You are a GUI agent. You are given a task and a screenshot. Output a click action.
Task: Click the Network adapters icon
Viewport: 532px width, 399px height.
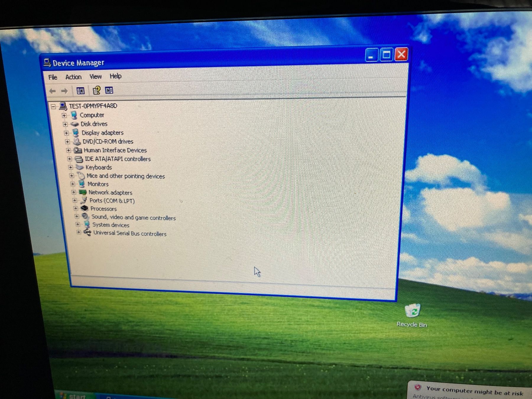(x=83, y=192)
